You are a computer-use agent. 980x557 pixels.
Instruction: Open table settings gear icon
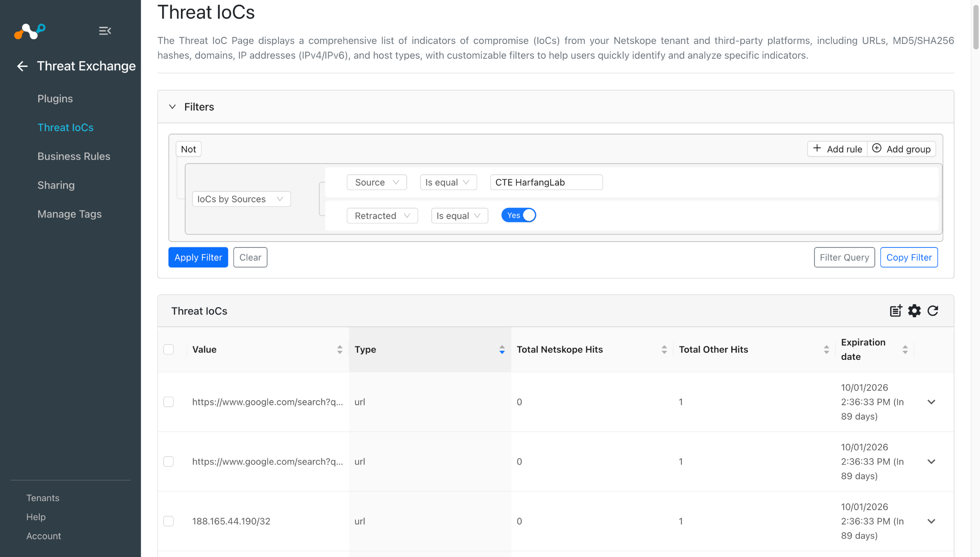click(914, 311)
